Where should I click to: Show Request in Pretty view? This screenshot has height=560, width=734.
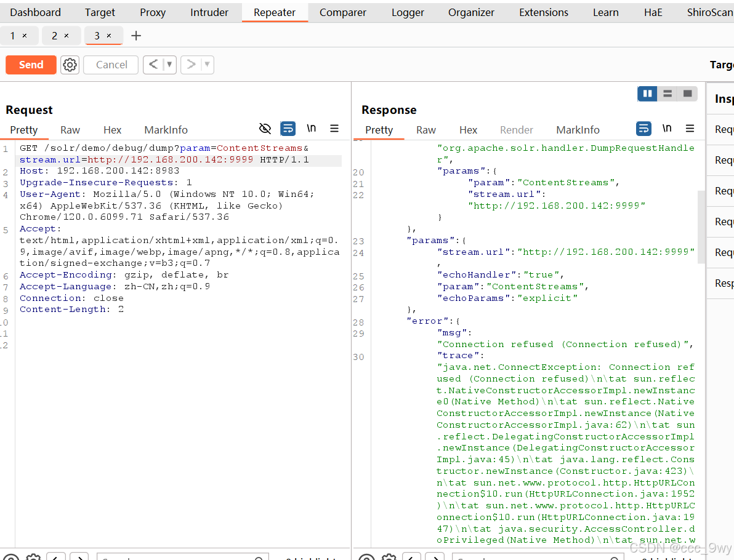pos(24,130)
